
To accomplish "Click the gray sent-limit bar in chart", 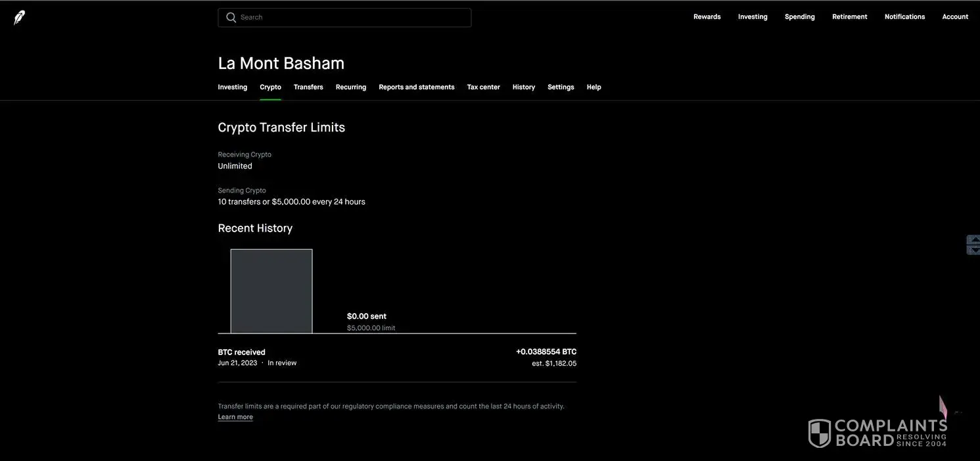I will (x=271, y=291).
